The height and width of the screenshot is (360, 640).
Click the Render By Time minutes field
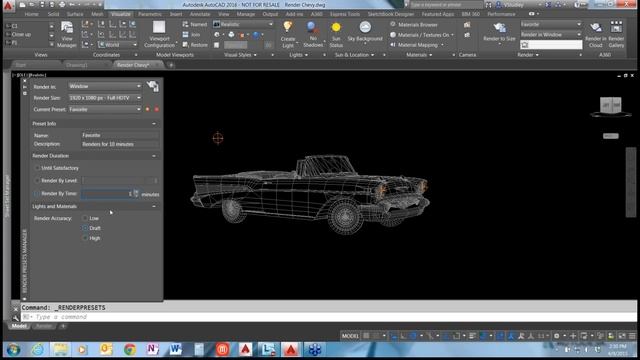point(109,194)
